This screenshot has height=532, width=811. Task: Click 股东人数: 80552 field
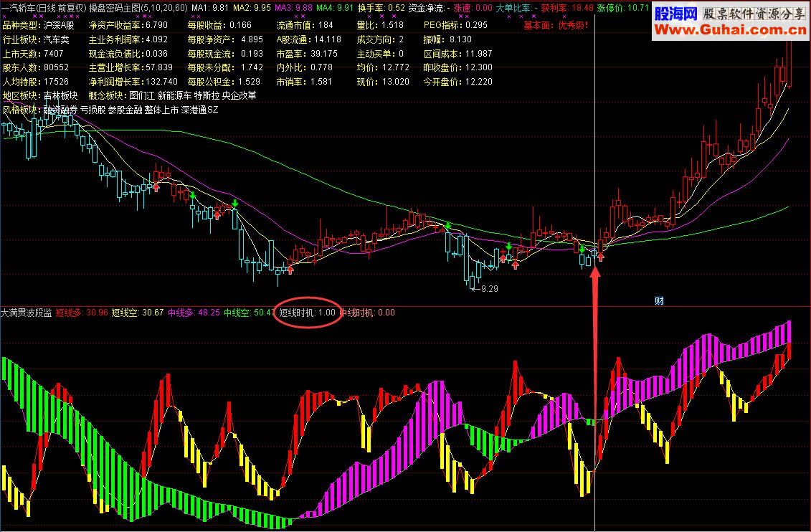click(36, 67)
